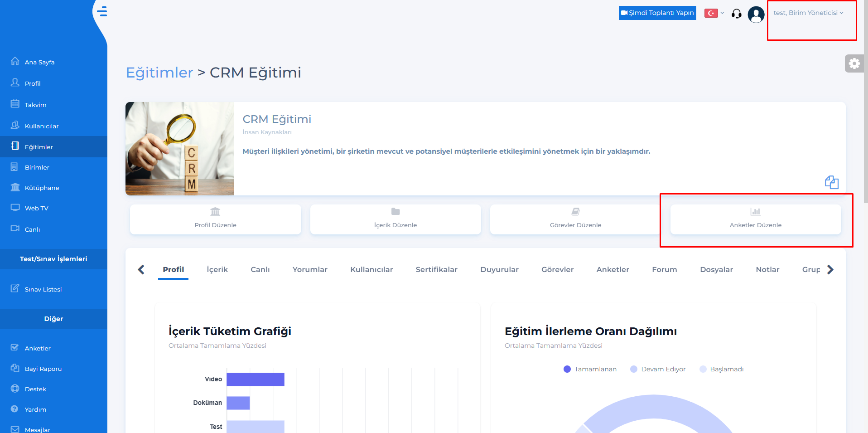Go to Kütüphane library in sidebar
868x433 pixels.
[42, 188]
